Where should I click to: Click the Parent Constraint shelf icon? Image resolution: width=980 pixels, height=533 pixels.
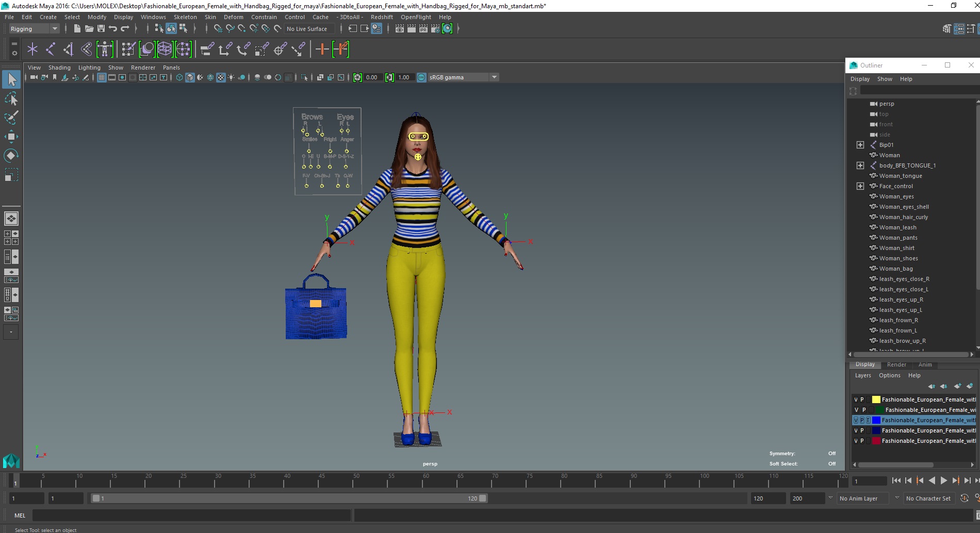[x=207, y=49]
